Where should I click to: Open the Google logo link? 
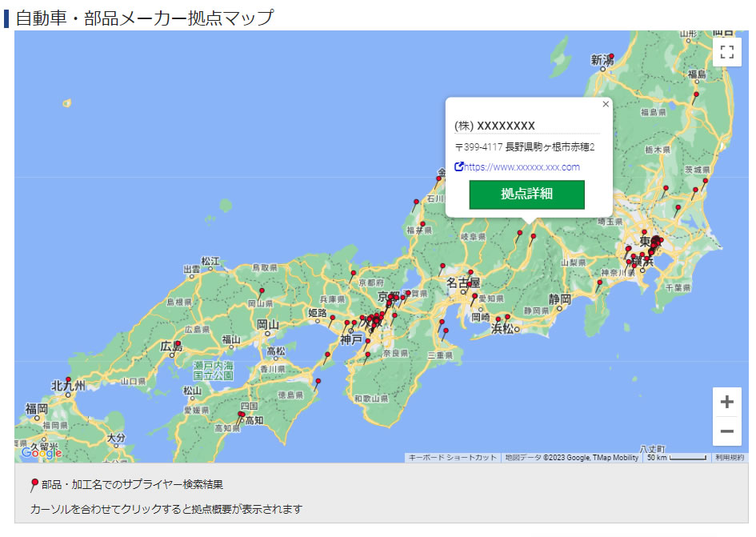pyautogui.click(x=41, y=453)
